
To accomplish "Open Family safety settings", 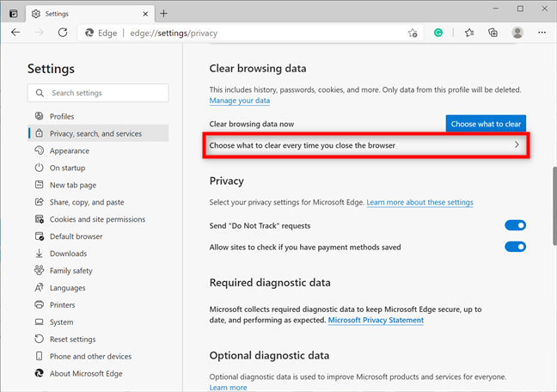I will (x=98, y=271).
